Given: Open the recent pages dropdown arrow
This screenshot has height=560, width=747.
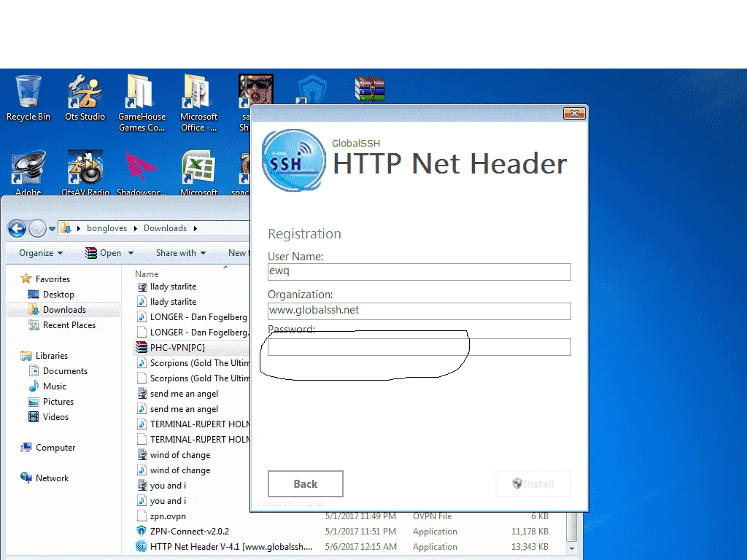Looking at the screenshot, I should (x=52, y=229).
